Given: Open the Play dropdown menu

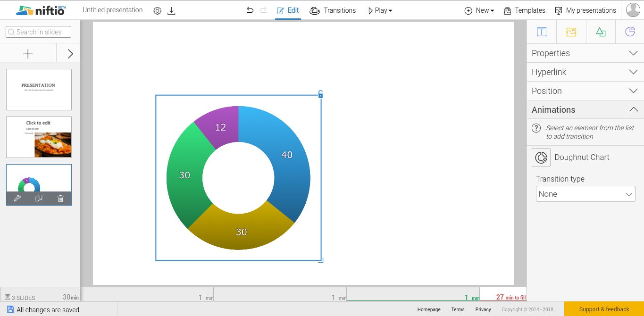Looking at the screenshot, I should tap(380, 10).
